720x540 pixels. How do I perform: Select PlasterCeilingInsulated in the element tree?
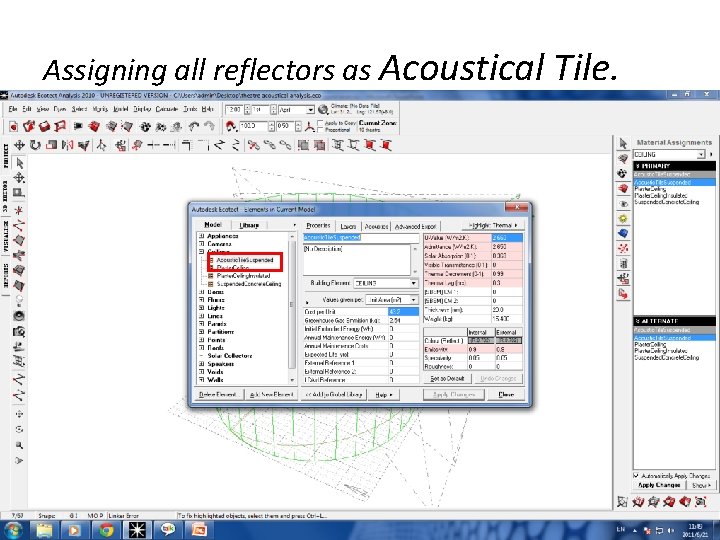[x=243, y=276]
